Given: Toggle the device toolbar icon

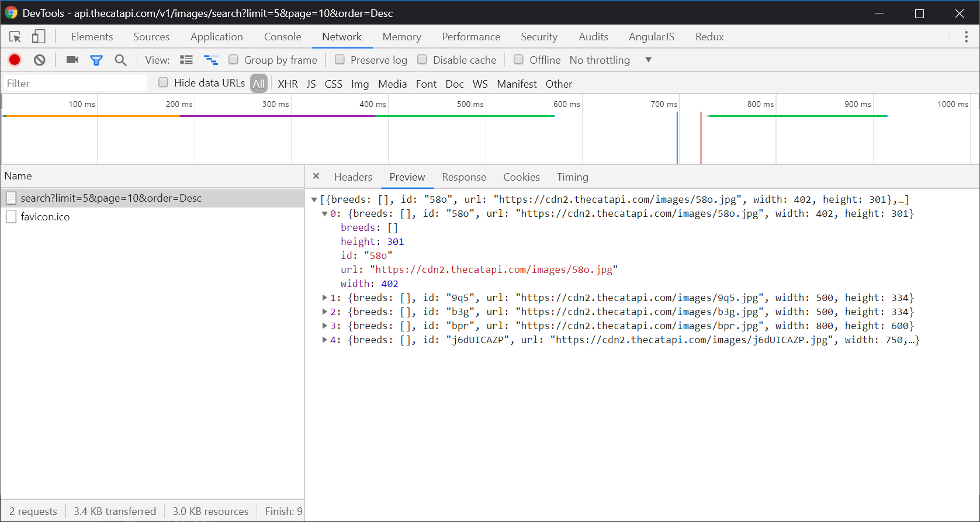Looking at the screenshot, I should (39, 37).
